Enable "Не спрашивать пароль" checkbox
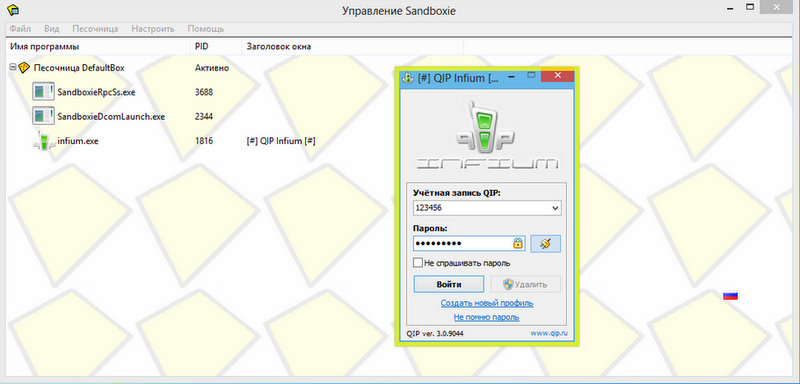The width and height of the screenshot is (800, 384). (417, 263)
